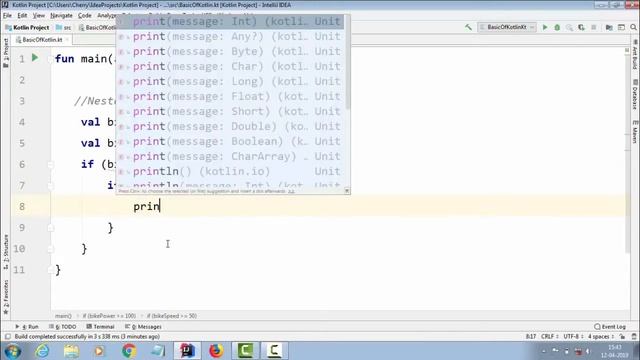Open the Edit menu
Viewport: 640px width, 360px height.
point(22,16)
